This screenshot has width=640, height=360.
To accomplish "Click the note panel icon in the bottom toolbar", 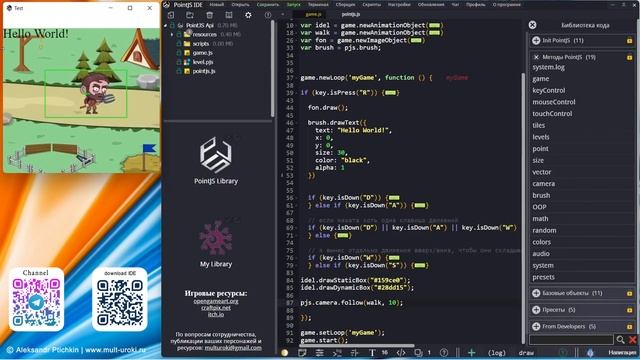I will click(302, 353).
